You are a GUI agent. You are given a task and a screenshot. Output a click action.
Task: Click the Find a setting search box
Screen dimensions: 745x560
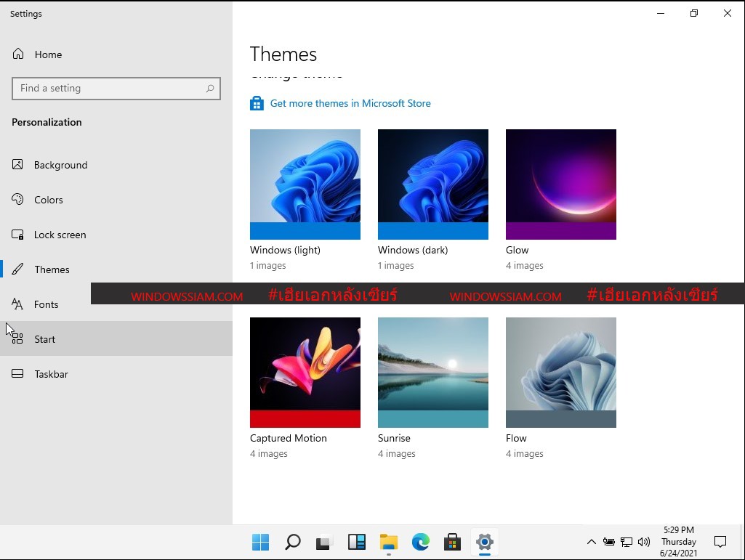(x=116, y=89)
